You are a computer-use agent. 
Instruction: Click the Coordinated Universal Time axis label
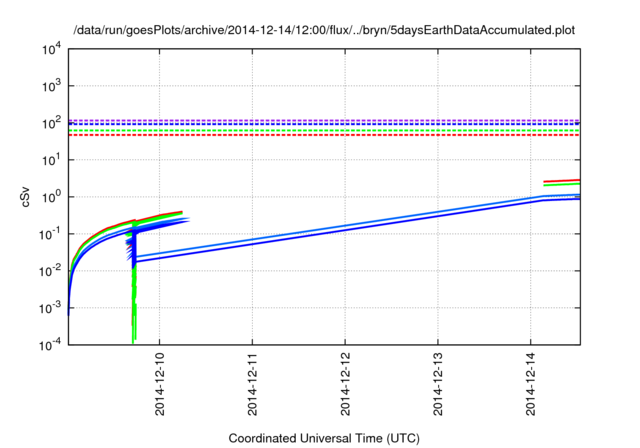tap(324, 438)
